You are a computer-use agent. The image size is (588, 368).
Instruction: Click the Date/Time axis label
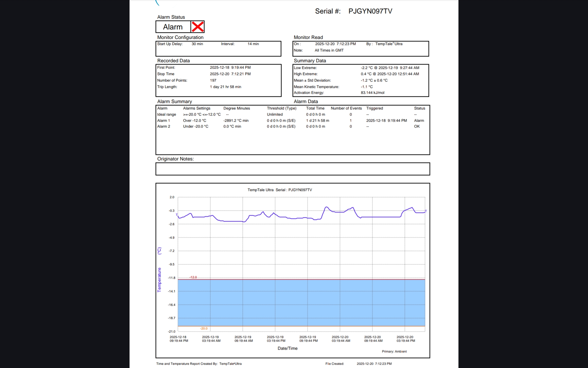[287, 348]
